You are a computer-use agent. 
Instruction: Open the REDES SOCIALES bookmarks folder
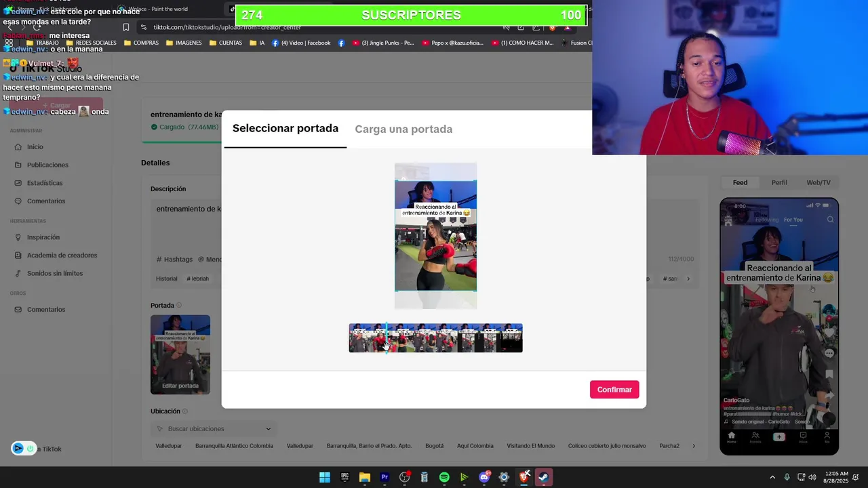91,43
